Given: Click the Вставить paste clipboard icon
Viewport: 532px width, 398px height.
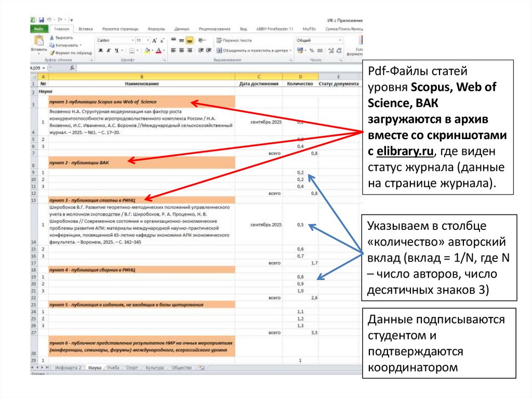Looking at the screenshot, I should tap(39, 40).
